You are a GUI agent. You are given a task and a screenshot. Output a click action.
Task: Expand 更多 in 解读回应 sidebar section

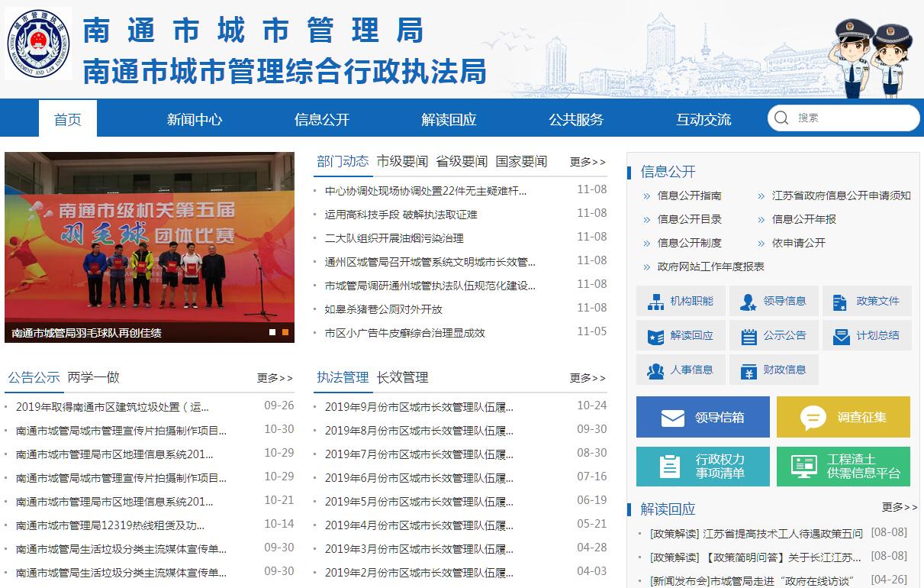coord(900,507)
